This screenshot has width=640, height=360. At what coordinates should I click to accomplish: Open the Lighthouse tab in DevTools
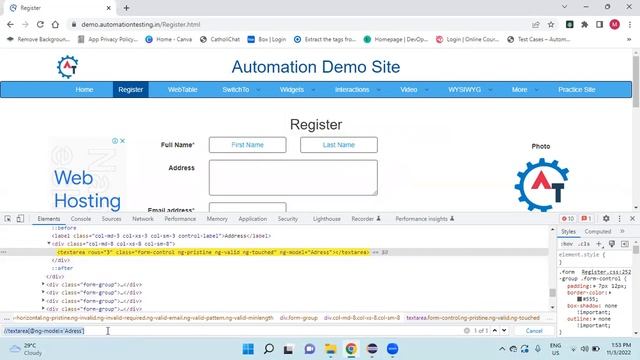(327, 219)
